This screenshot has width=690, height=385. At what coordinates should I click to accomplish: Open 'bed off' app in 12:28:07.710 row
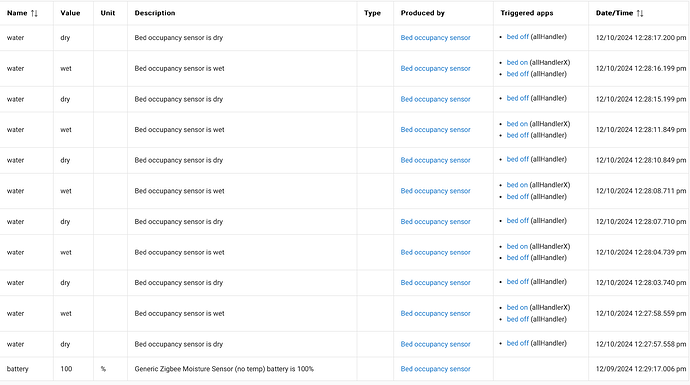click(x=517, y=220)
